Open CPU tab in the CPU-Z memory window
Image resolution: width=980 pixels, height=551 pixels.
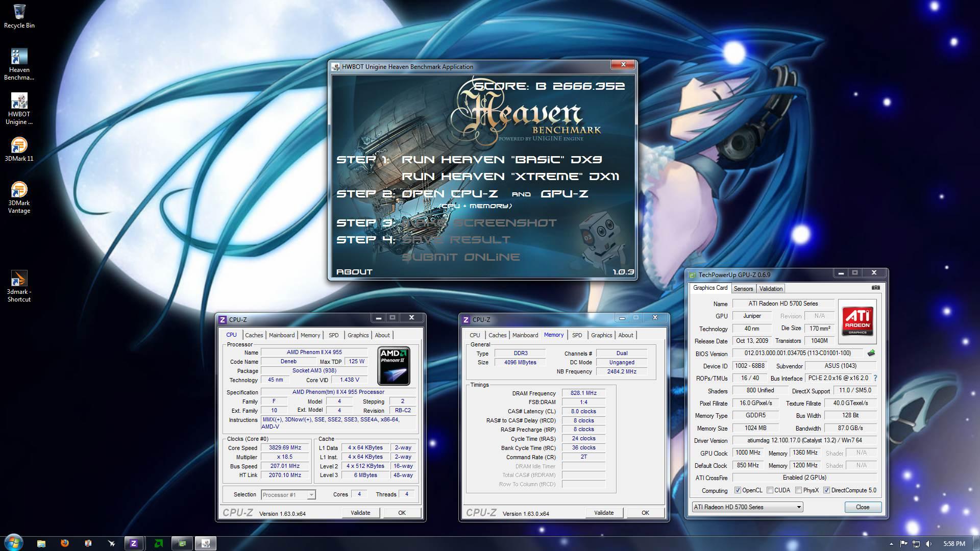click(475, 335)
